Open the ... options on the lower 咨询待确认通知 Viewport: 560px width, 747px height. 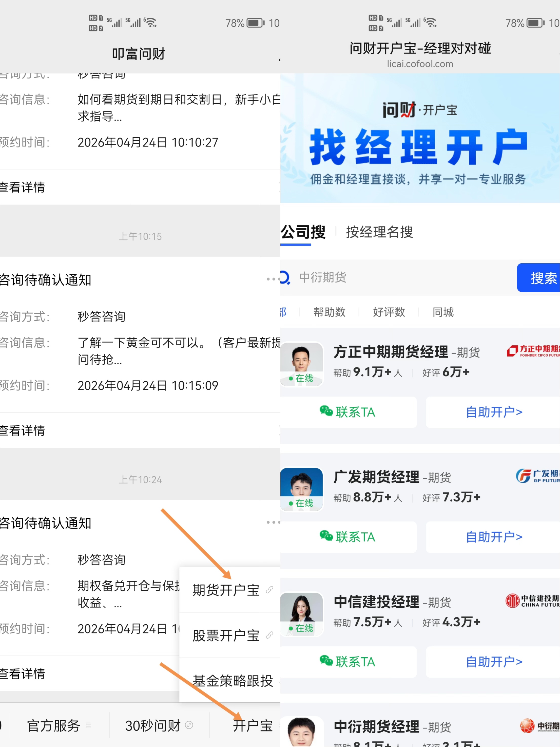(274, 522)
